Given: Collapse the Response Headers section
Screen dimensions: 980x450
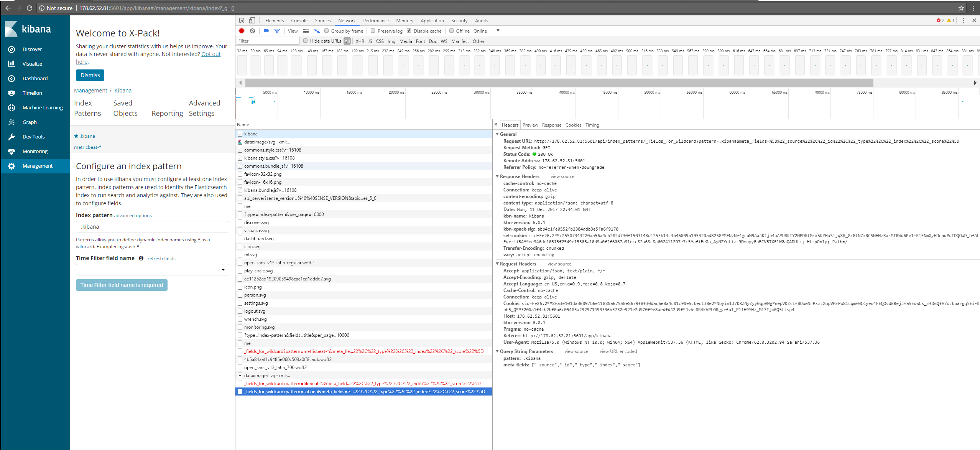Looking at the screenshot, I should [498, 176].
